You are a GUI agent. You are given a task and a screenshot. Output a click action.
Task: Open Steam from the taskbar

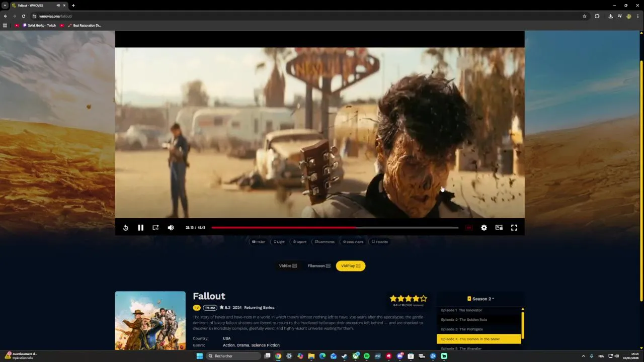344,356
